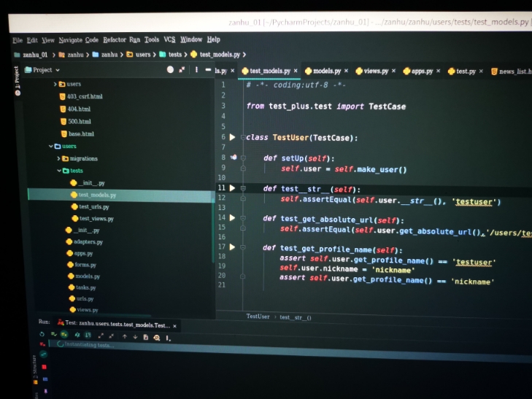
Task: Open the Run menu
Action: [x=134, y=39]
